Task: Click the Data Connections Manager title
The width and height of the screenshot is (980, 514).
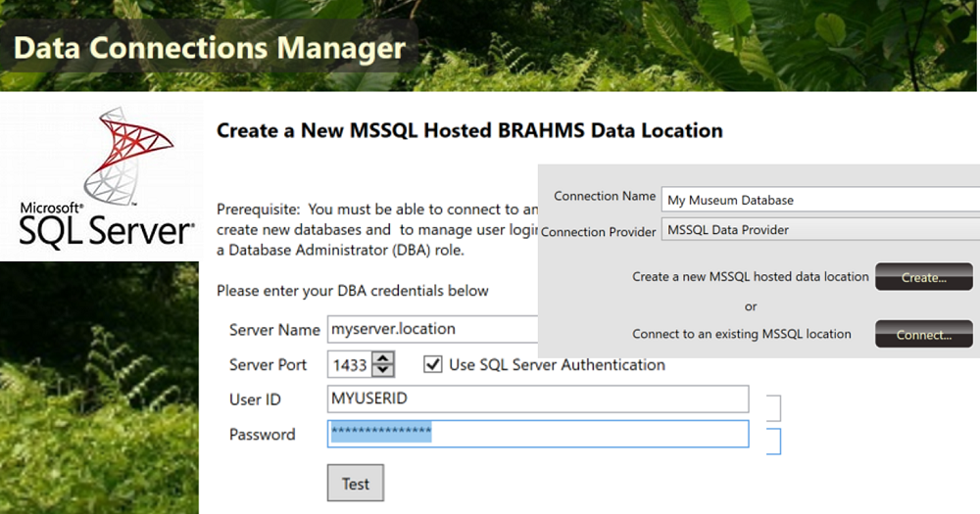Action: (x=210, y=48)
